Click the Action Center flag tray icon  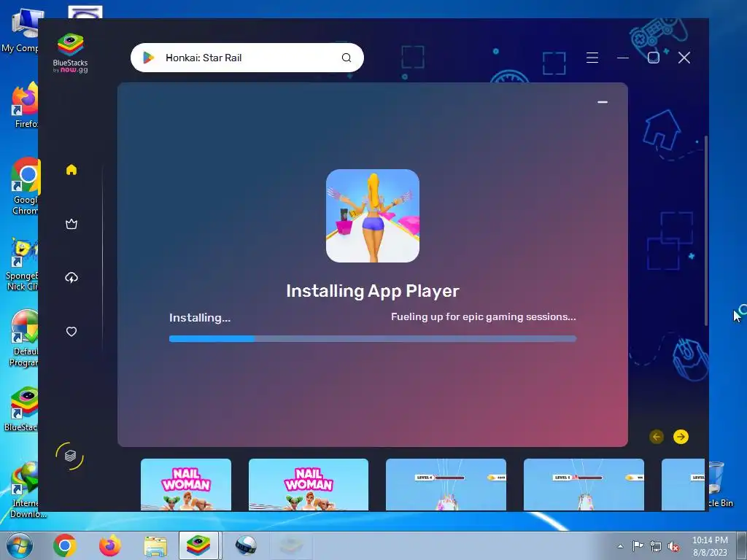[638, 546]
